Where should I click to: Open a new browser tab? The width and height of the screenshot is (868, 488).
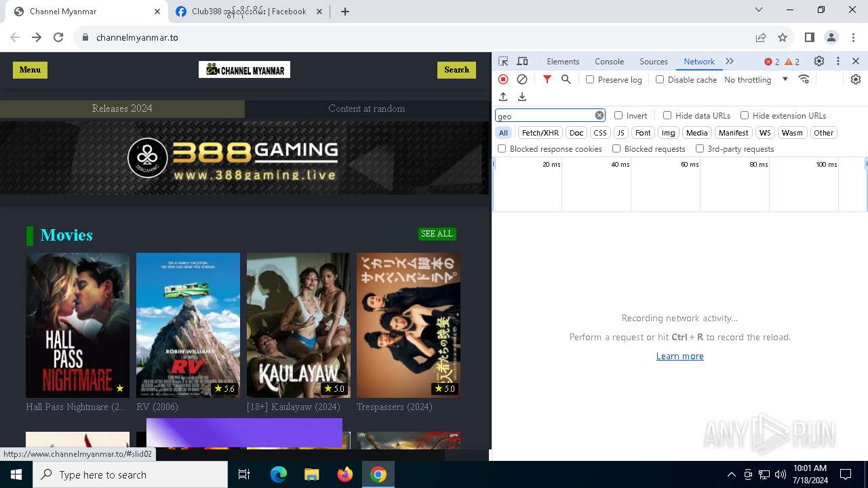click(x=345, y=12)
